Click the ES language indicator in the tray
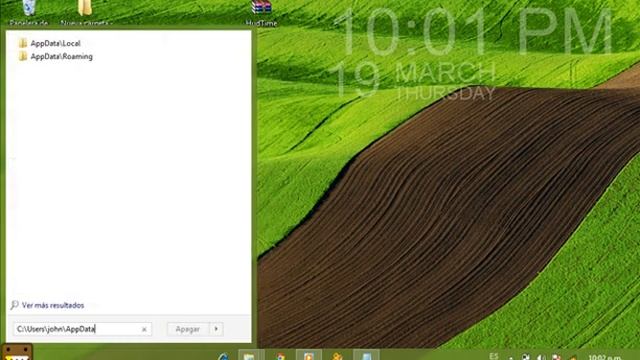 pos(494,356)
